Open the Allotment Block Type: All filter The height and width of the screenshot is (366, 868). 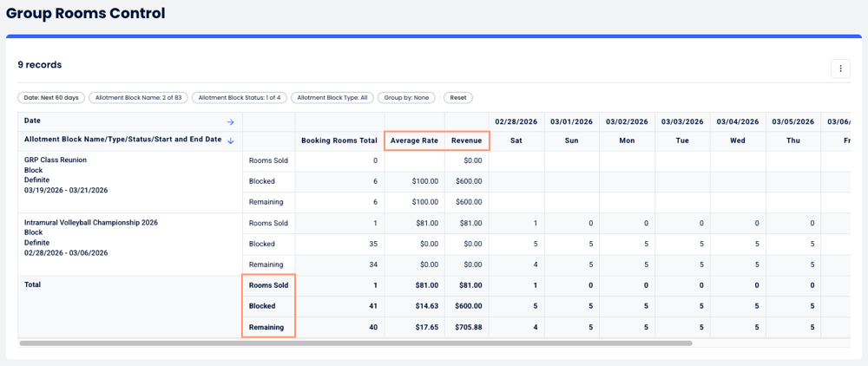click(334, 98)
